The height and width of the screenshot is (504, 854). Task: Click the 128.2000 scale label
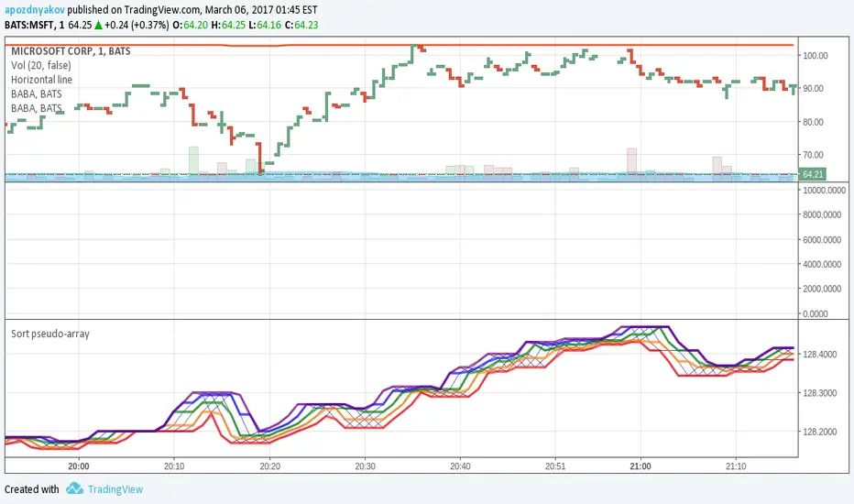tap(820, 432)
